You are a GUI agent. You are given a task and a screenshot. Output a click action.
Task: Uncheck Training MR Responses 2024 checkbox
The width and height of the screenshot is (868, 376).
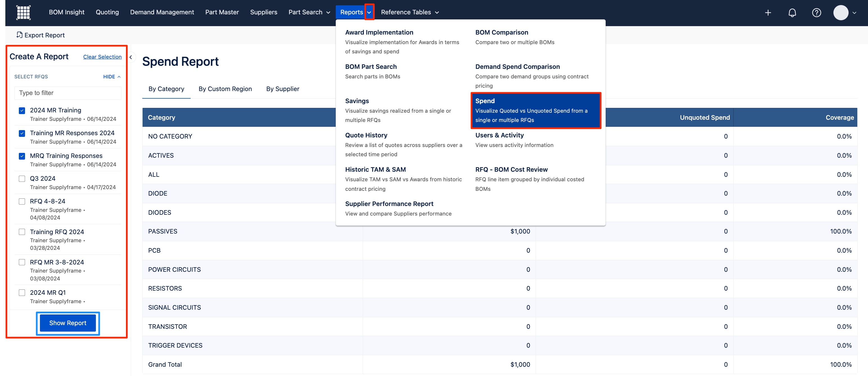(x=22, y=133)
